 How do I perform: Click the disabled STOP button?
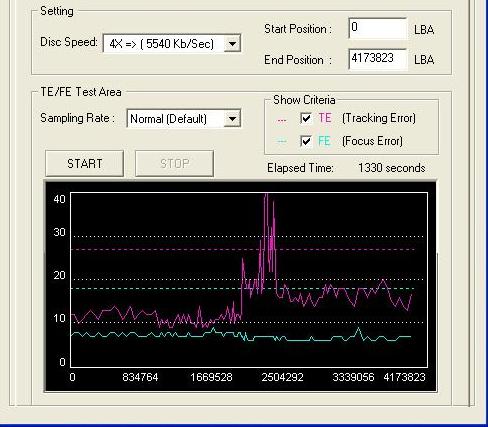click(174, 163)
